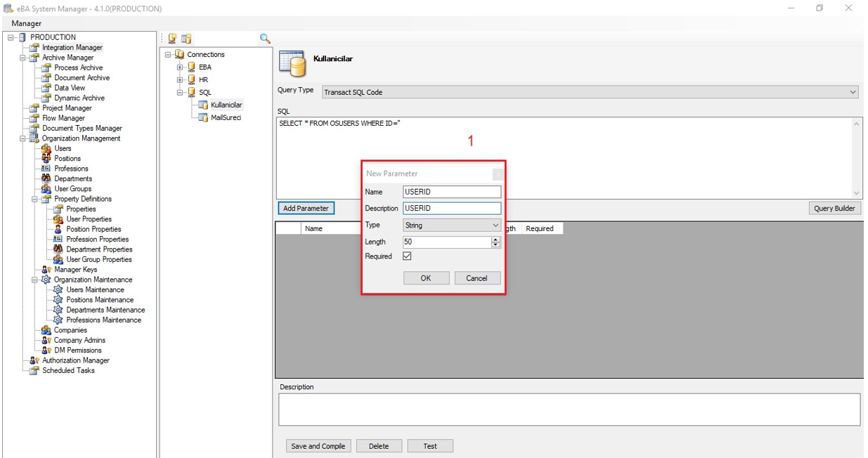Screen dimensions: 868x458
Task: Expand the EBA connection node
Action: [180, 67]
